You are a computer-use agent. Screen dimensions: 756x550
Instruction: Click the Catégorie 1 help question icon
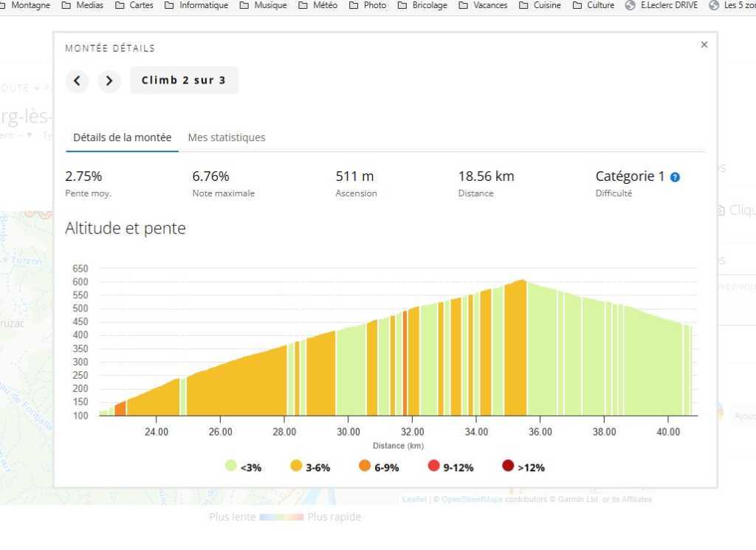click(675, 177)
